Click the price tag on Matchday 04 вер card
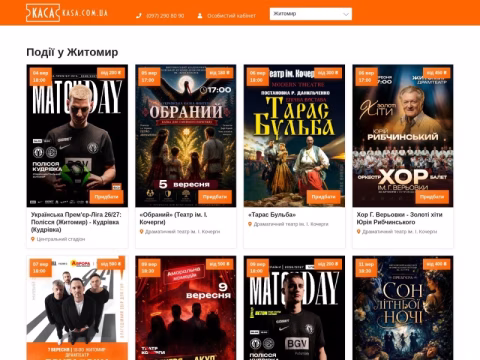The width and height of the screenshot is (480, 360). tap(111, 73)
